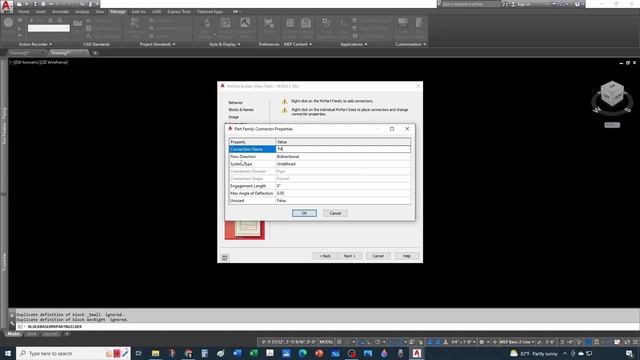Select Image step in MvPart Builder
640x360 pixels.
click(x=234, y=117)
